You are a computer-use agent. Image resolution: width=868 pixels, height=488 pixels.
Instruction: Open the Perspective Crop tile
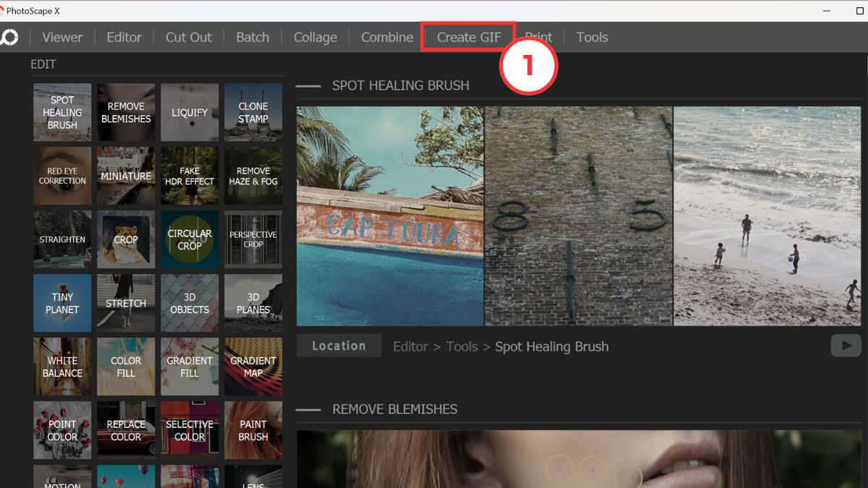[x=253, y=239]
